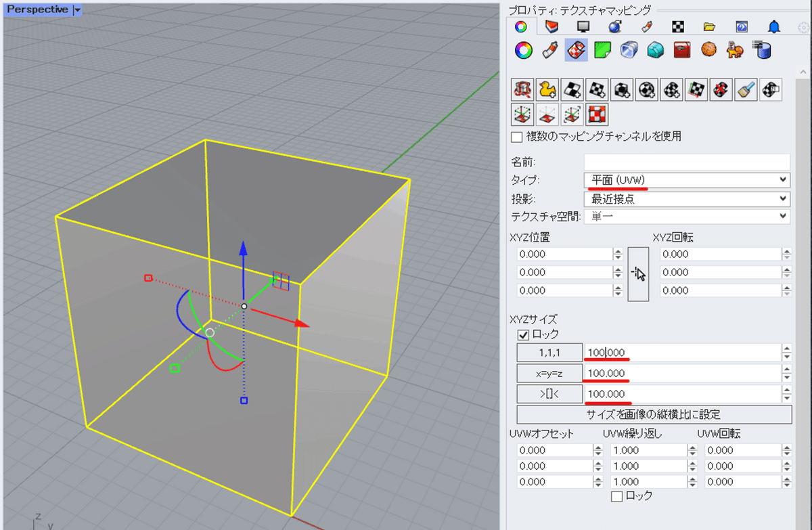The image size is (812, 530).
Task: Open the Edge Softening properties icon
Action: [x=629, y=49]
